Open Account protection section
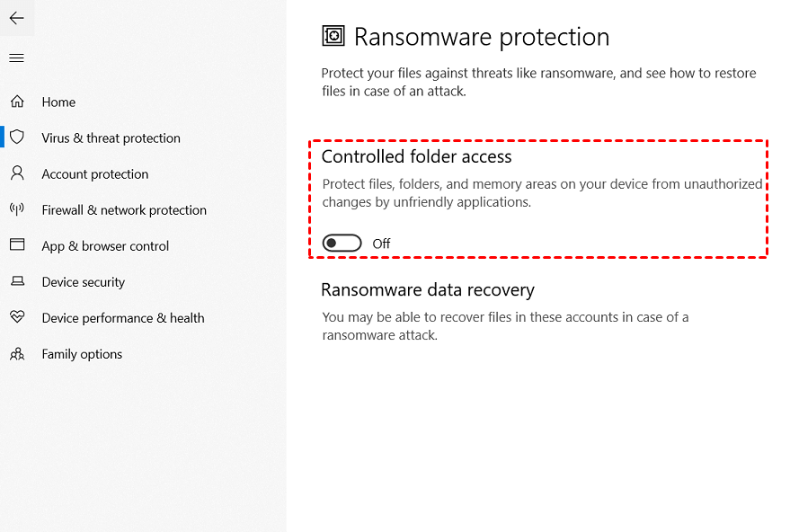This screenshot has height=532, width=790. point(94,174)
